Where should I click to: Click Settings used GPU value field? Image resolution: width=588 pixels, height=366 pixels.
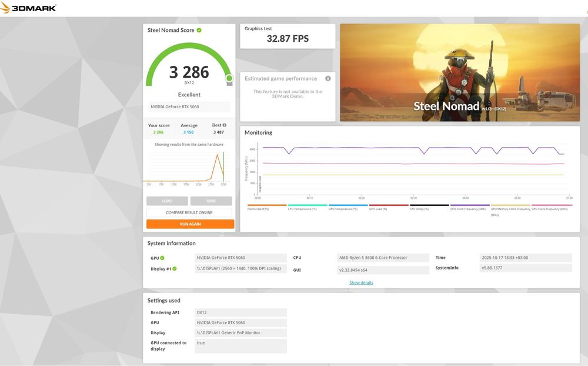240,322
